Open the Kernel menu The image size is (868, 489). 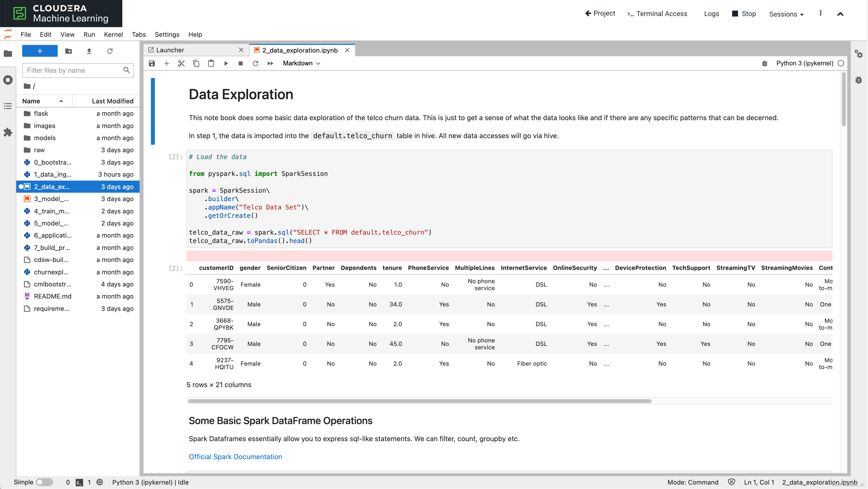click(113, 34)
